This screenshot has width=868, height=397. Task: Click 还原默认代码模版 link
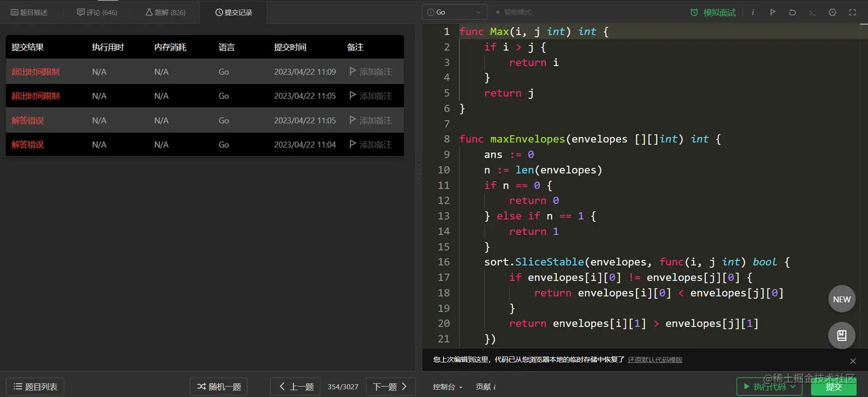[x=655, y=360]
